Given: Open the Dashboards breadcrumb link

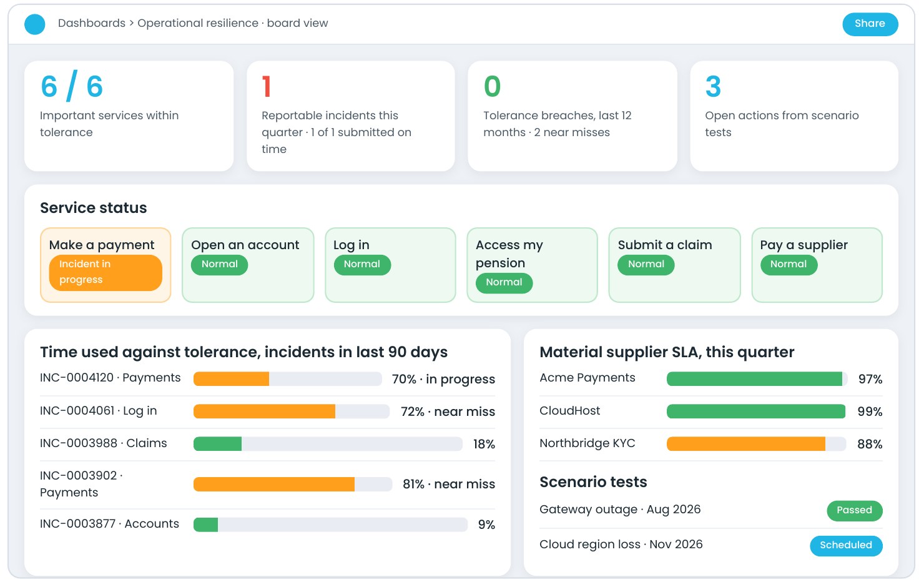Looking at the screenshot, I should (92, 23).
